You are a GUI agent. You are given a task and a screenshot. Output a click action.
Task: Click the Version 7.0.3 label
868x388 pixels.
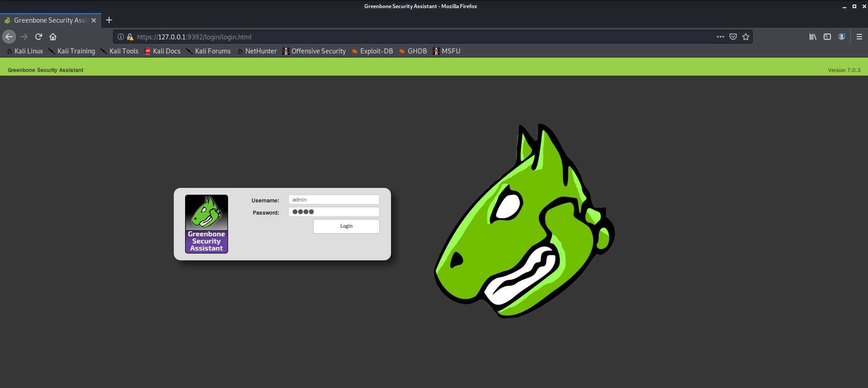844,70
